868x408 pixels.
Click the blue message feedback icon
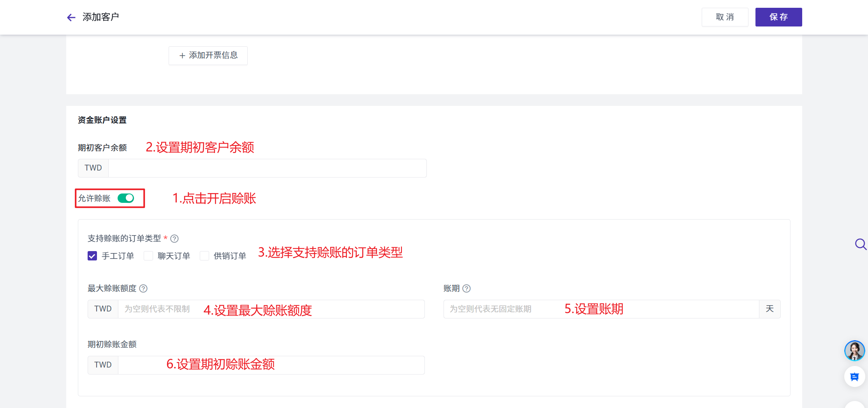[x=854, y=377]
